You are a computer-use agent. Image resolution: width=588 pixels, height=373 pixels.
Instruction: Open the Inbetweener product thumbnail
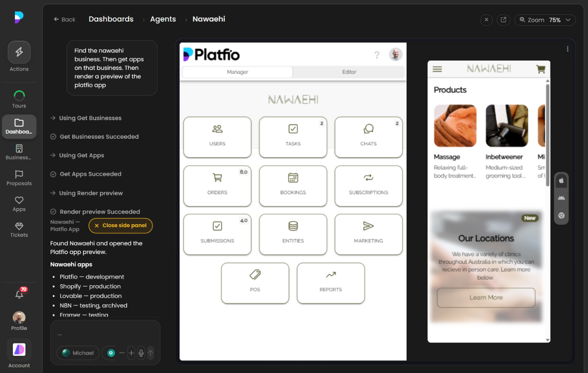(507, 126)
